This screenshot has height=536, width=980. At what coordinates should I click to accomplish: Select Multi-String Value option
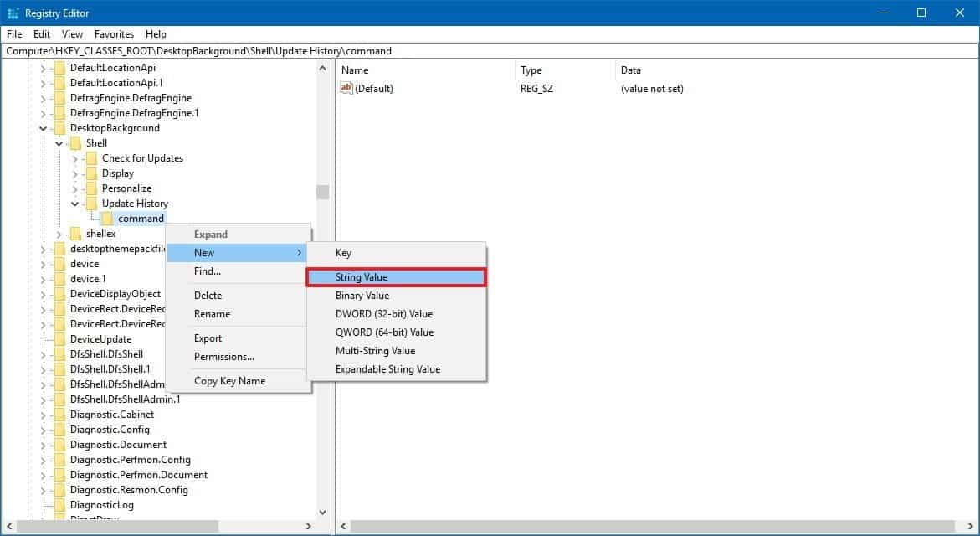click(x=396, y=351)
